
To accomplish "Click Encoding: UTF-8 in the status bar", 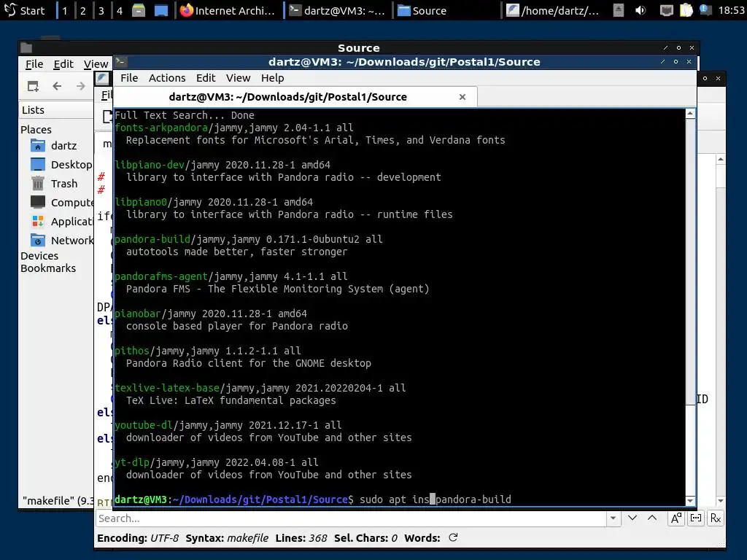I will (x=138, y=538).
